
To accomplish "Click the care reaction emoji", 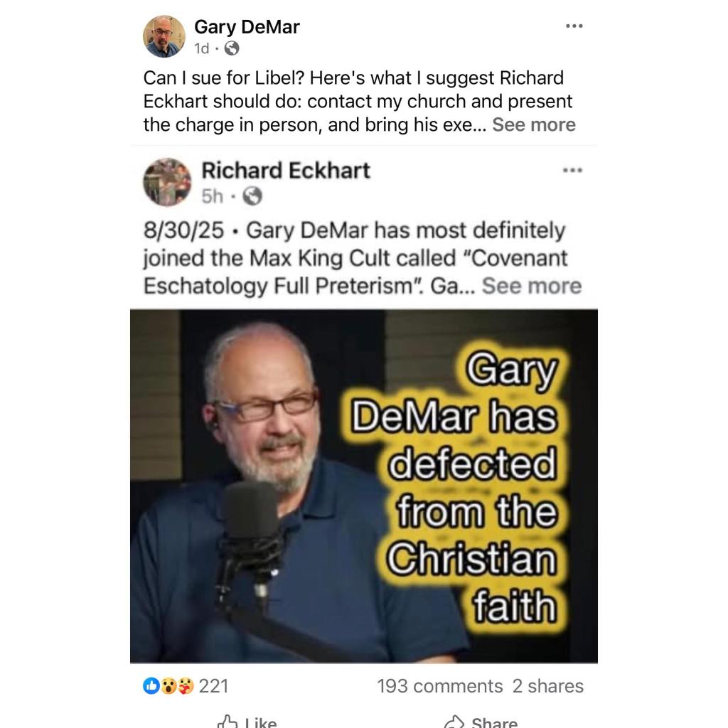I will [x=185, y=686].
